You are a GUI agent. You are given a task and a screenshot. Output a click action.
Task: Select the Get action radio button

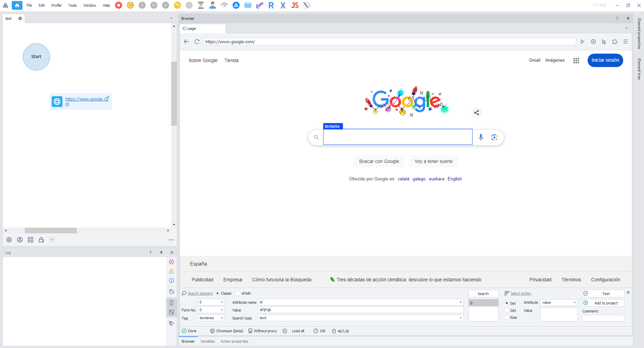(x=507, y=310)
